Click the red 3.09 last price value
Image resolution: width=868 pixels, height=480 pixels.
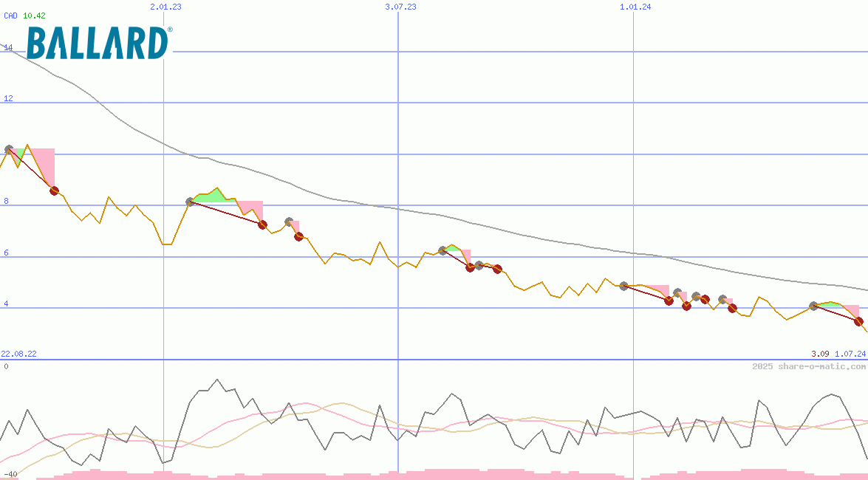coord(821,353)
